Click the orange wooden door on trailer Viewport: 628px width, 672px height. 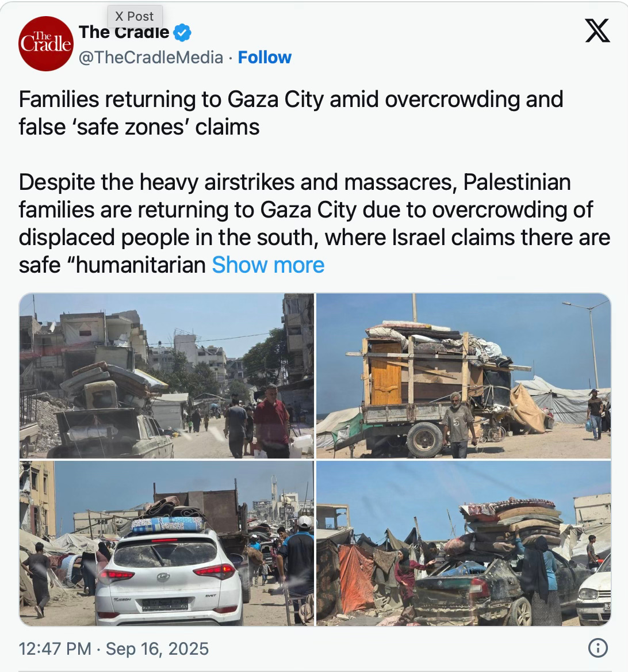point(386,374)
